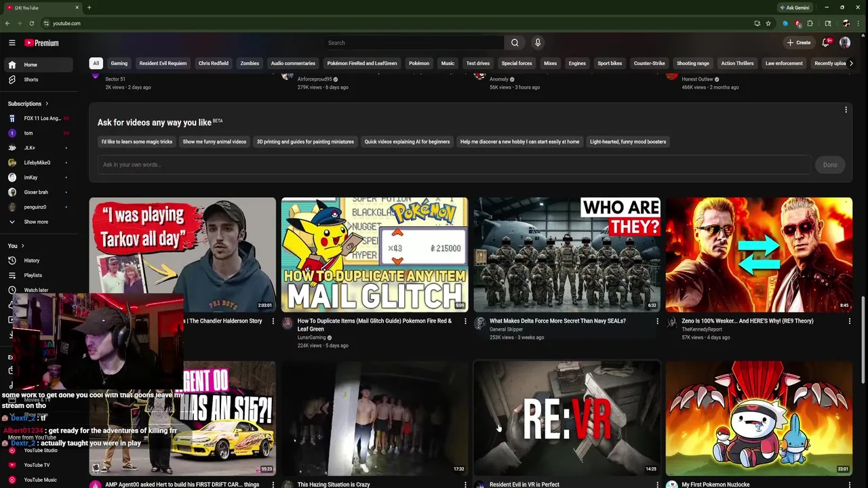This screenshot has width=868, height=488.
Task: Play the RE:VR Resident Evil thumbnail
Action: [567, 418]
